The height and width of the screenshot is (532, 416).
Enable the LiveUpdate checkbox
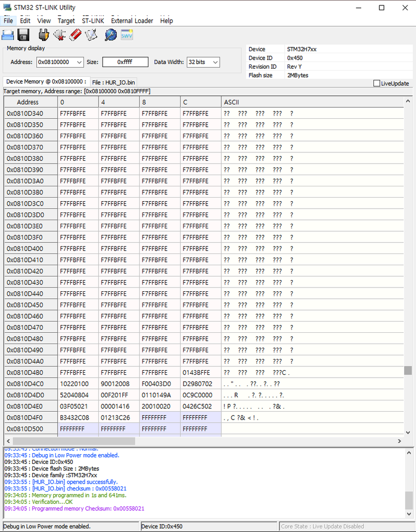pos(376,83)
